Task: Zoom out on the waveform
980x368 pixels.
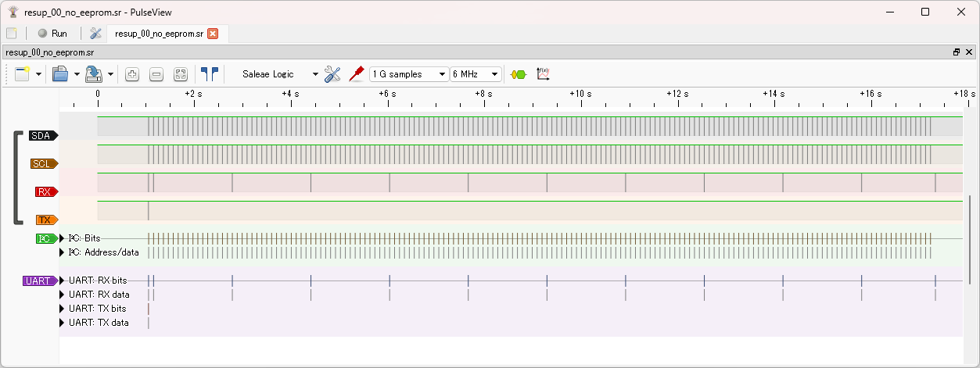Action: pos(156,74)
